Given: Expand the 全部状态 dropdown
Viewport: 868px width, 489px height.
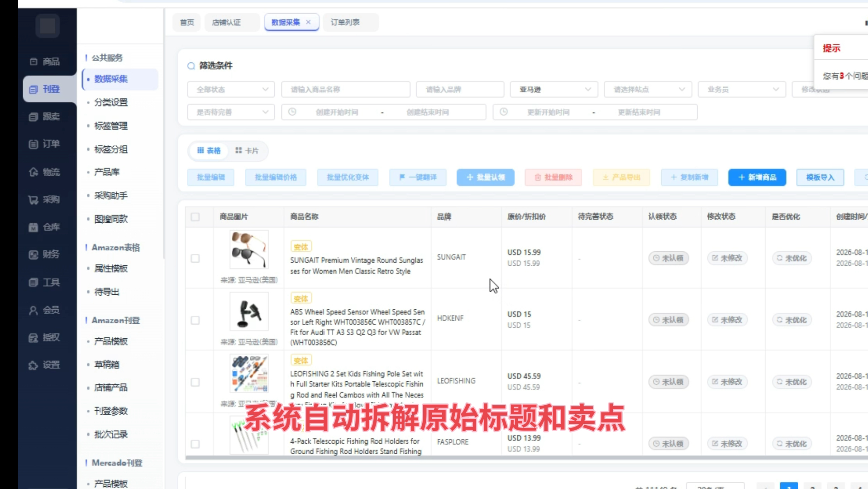Looking at the screenshot, I should click(231, 90).
